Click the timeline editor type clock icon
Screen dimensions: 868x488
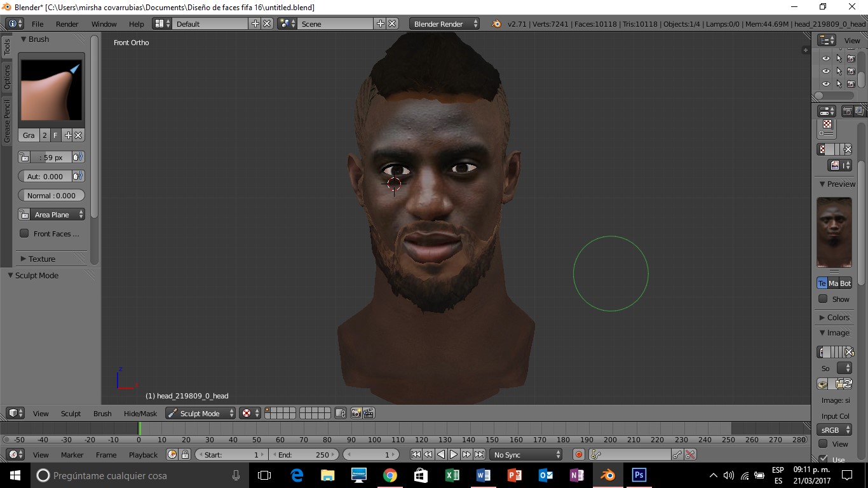[x=15, y=454]
